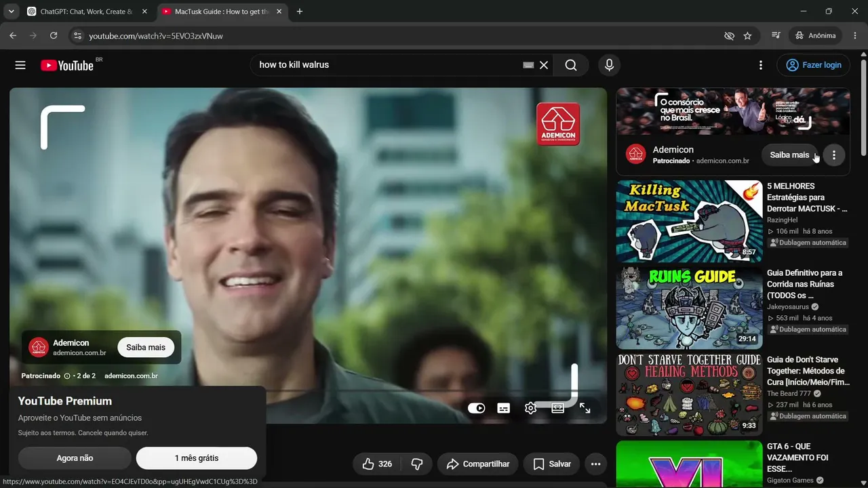View site information beside the URL
This screenshot has width=868, height=488.
77,35
